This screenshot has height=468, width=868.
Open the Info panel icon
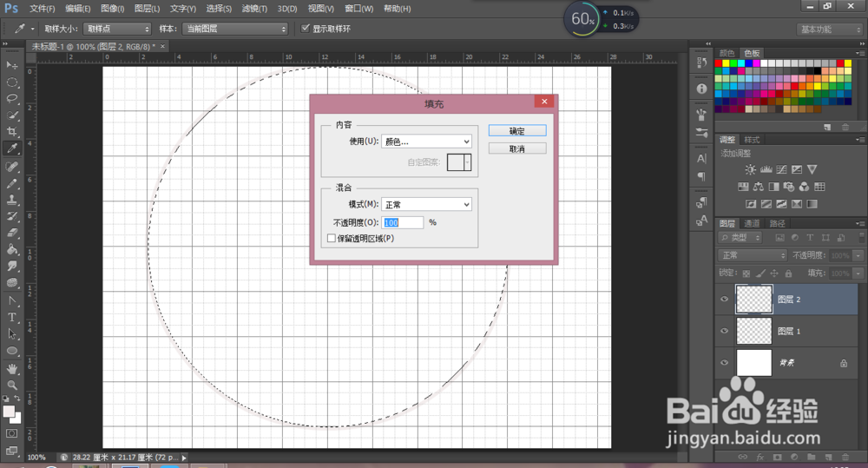tap(701, 89)
